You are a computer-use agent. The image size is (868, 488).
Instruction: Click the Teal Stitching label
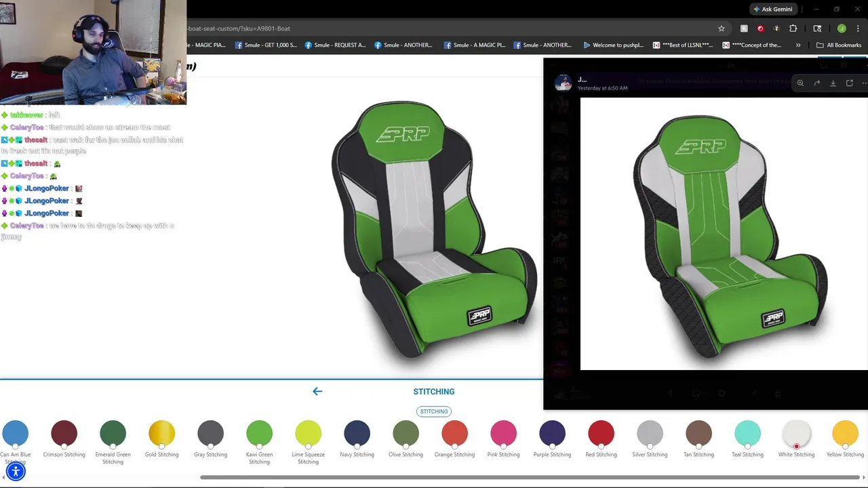pos(747,455)
